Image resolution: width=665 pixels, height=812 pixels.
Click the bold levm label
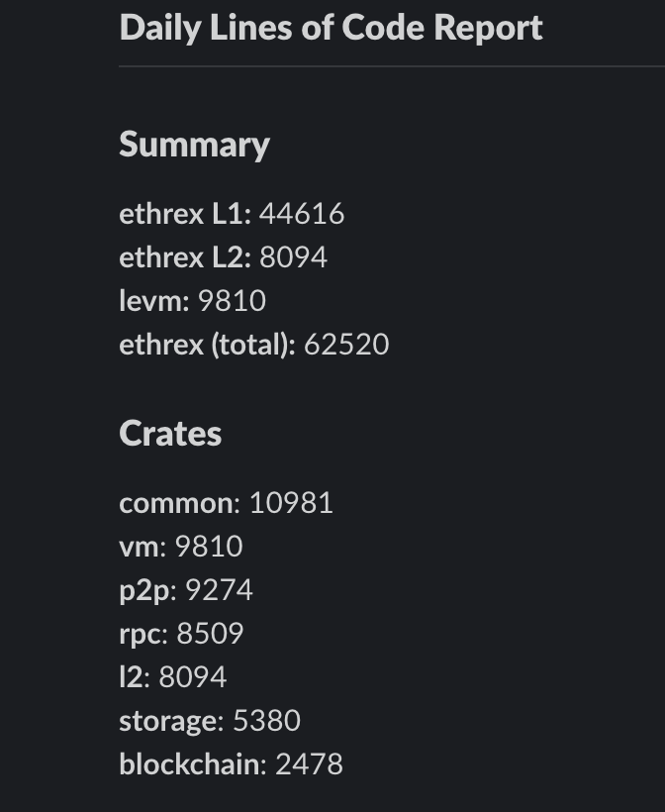[x=153, y=301]
